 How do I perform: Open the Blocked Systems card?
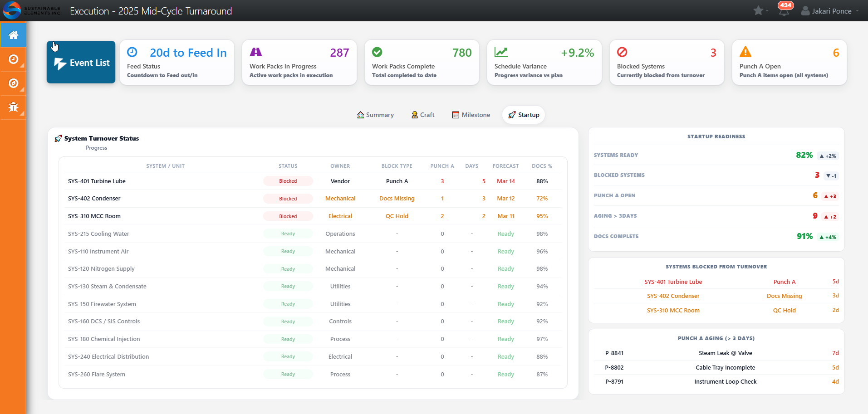667,62
